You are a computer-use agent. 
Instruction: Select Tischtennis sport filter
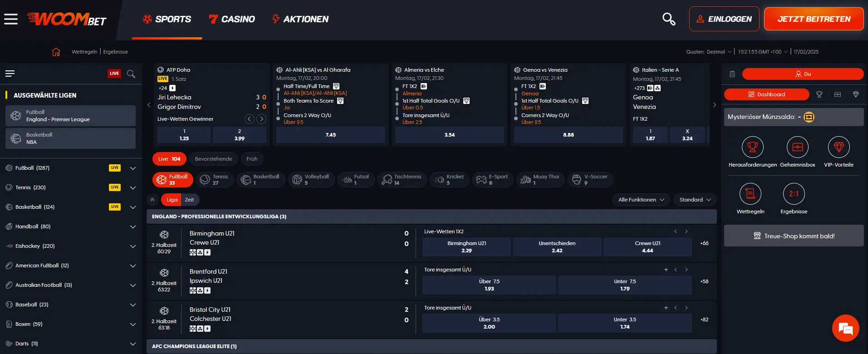pyautogui.click(x=402, y=180)
